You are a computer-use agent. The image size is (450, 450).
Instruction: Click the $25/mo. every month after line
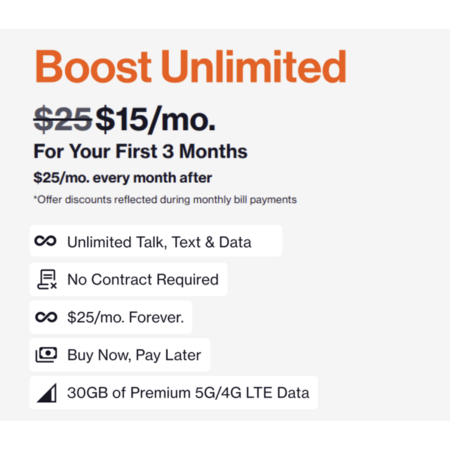tap(123, 178)
